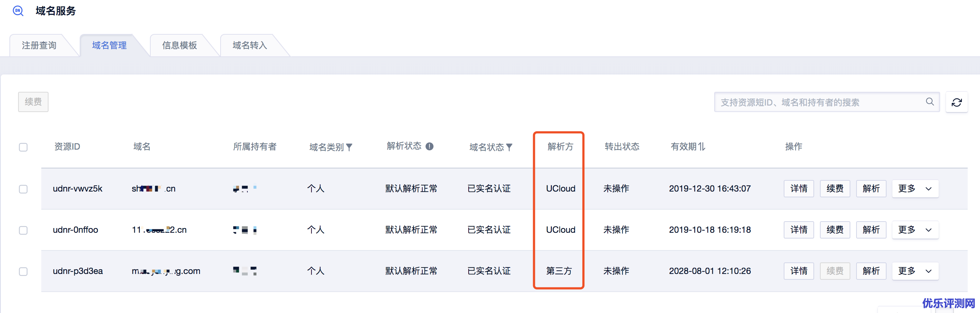The width and height of the screenshot is (980, 313).
Task: Click the refresh list icon
Action: [956, 102]
